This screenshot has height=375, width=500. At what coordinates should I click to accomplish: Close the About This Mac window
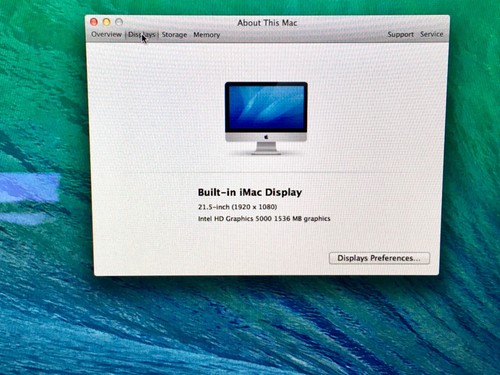pyautogui.click(x=94, y=22)
